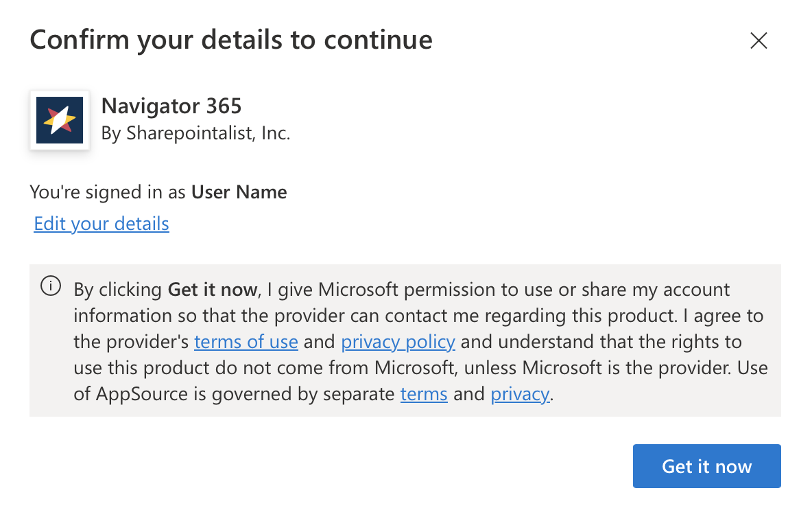Click the Navigator 365 app logo
The image size is (812, 508).
[x=60, y=120]
